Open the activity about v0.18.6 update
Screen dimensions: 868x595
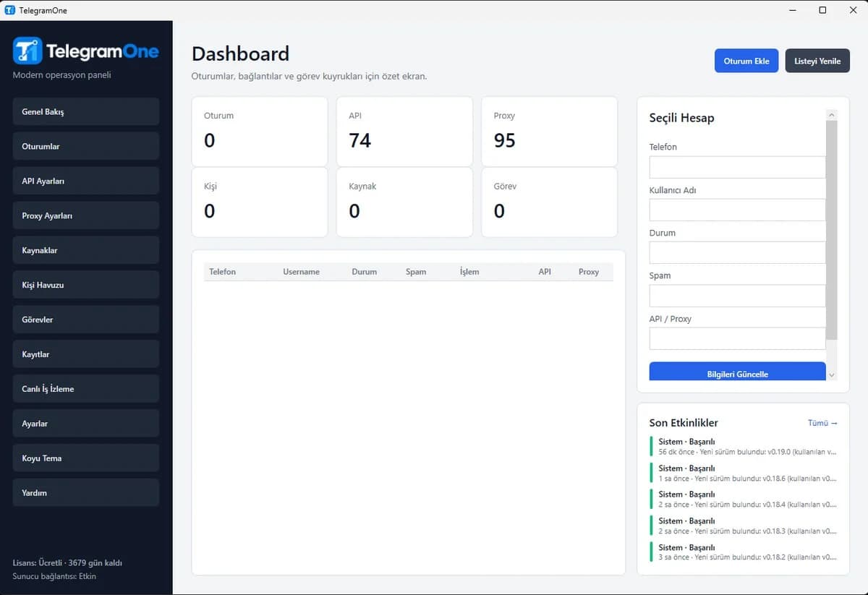[744, 473]
